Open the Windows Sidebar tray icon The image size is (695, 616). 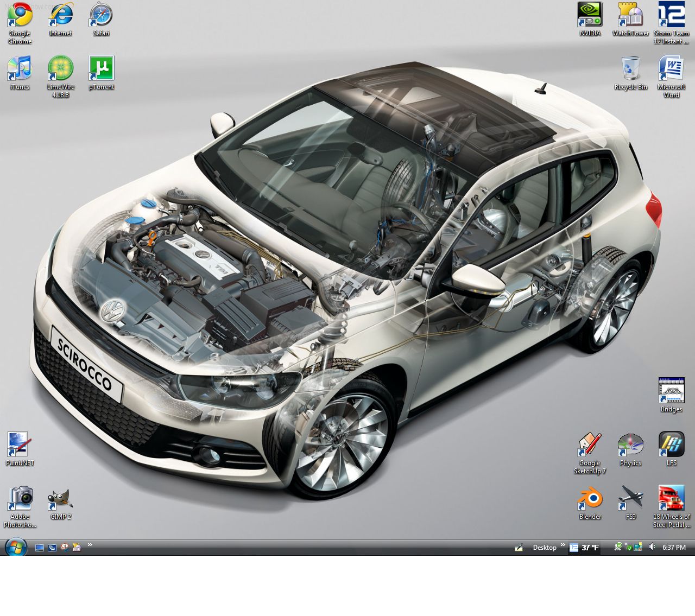pos(638,548)
